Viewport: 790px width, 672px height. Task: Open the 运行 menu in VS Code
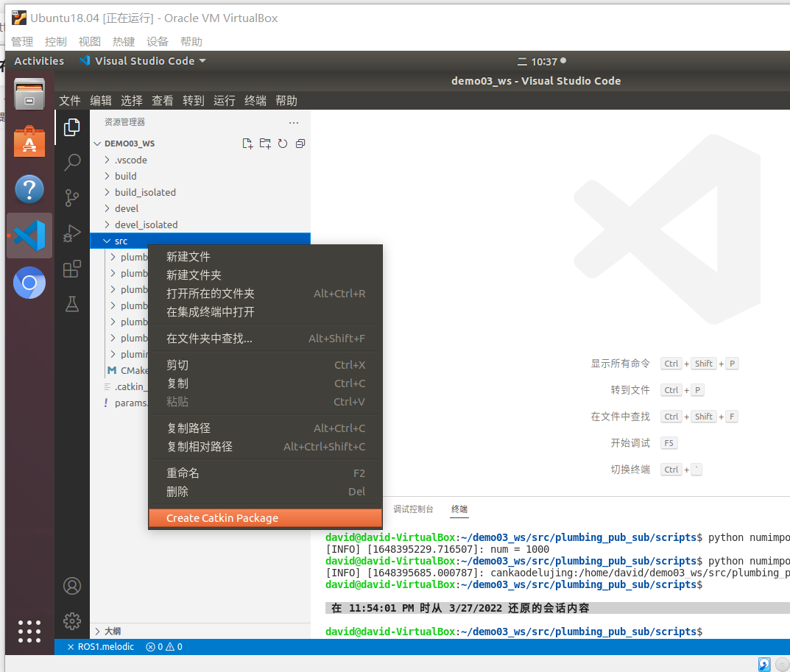click(225, 101)
